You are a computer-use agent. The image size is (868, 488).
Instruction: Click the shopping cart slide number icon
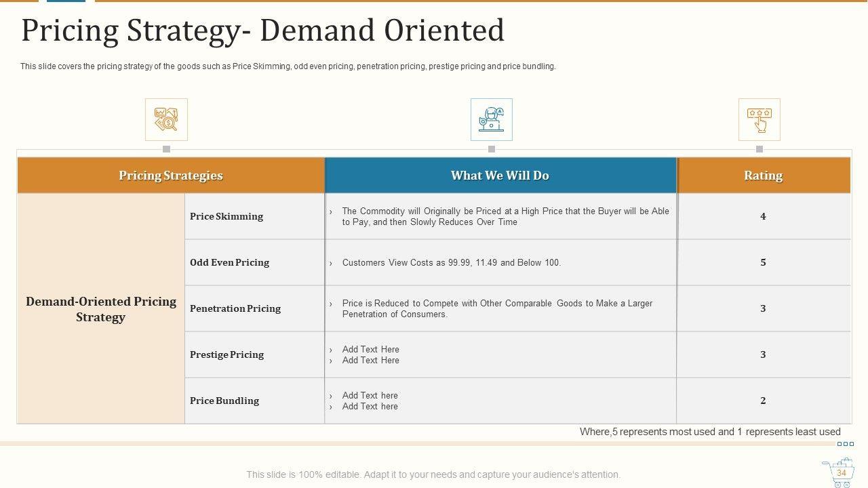click(x=838, y=472)
